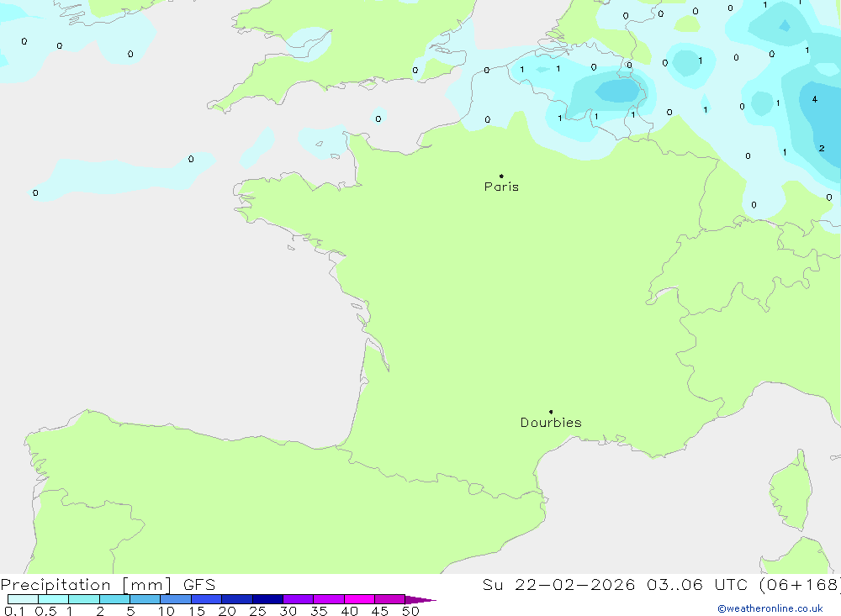Select the 40–45 mm legend color swatch
Viewport: 841px width, 616px height.
pyautogui.click(x=359, y=599)
